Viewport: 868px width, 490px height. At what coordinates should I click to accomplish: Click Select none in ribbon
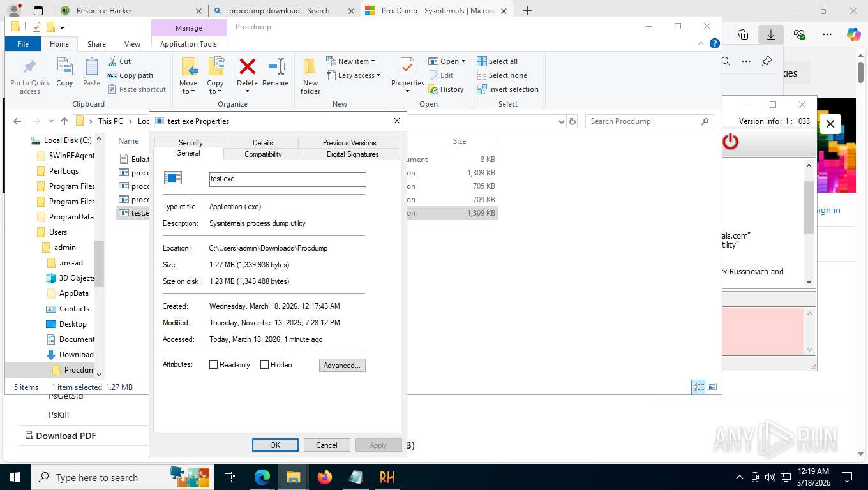tap(502, 75)
